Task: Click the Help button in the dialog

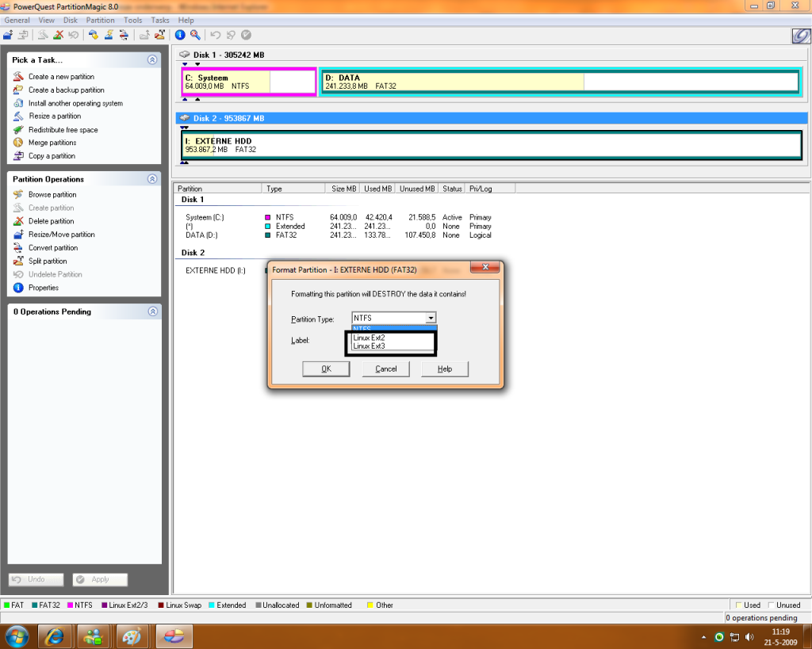Action: [x=445, y=369]
